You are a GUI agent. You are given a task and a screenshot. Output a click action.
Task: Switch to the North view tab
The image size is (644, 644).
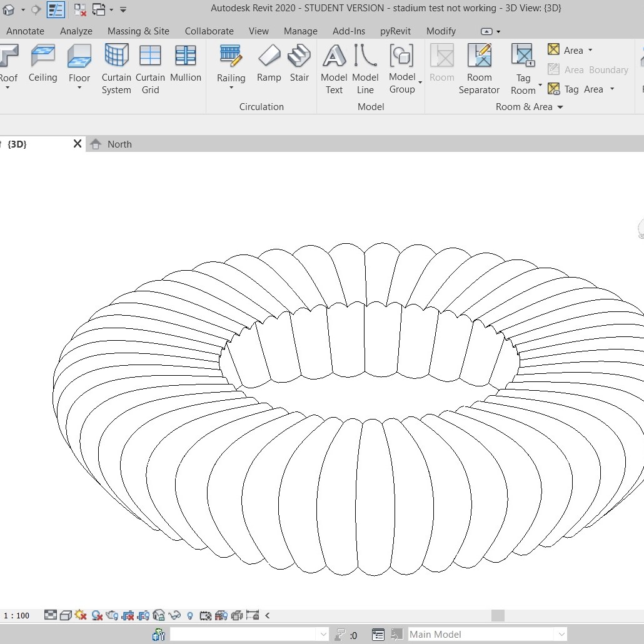[119, 144]
